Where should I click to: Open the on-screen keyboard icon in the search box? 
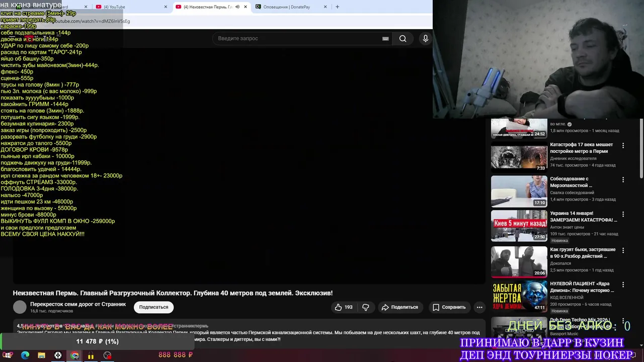pos(385,39)
